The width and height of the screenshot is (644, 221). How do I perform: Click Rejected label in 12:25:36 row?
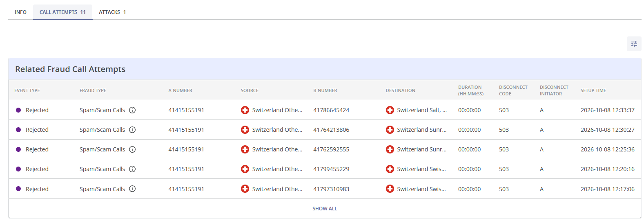[37, 149]
